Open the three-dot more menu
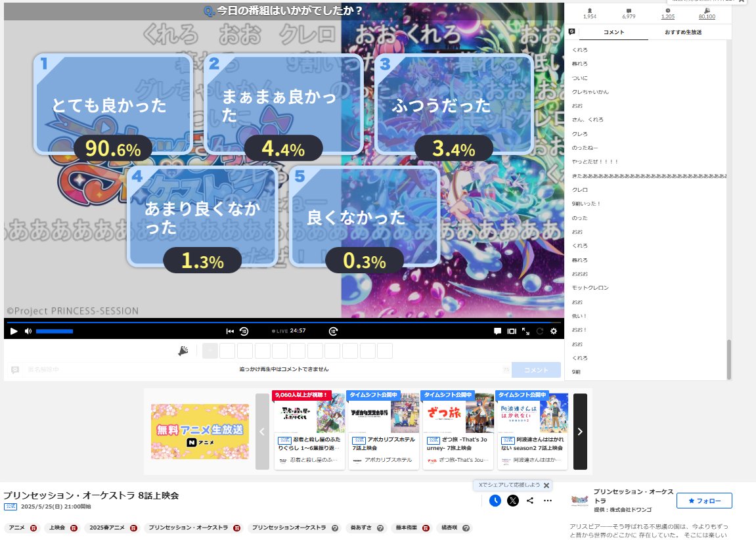The image size is (756, 540). 548,501
